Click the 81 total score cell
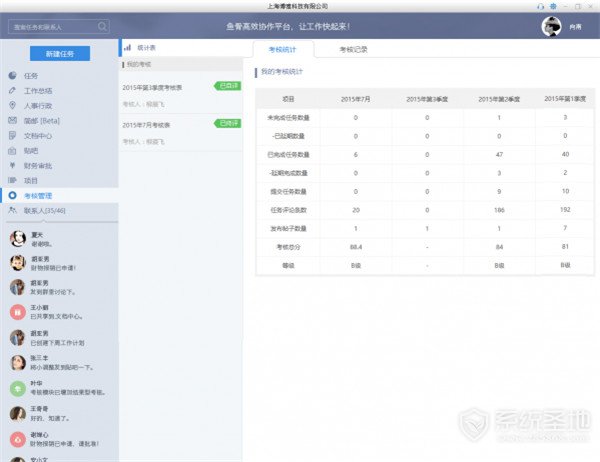This screenshot has height=462, width=600. coord(565,247)
